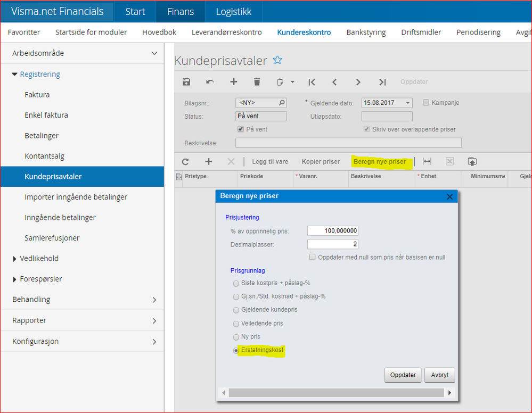This screenshot has width=532, height=413.
Task: Click the dialog's horizontal scrollbar
Action: click(x=335, y=393)
